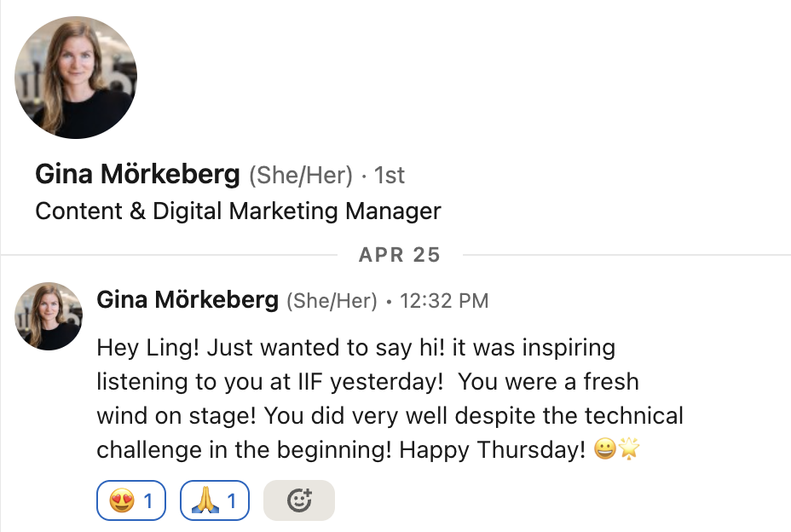
Task: Click the 12:32 PM message timestamp
Action: click(x=443, y=301)
